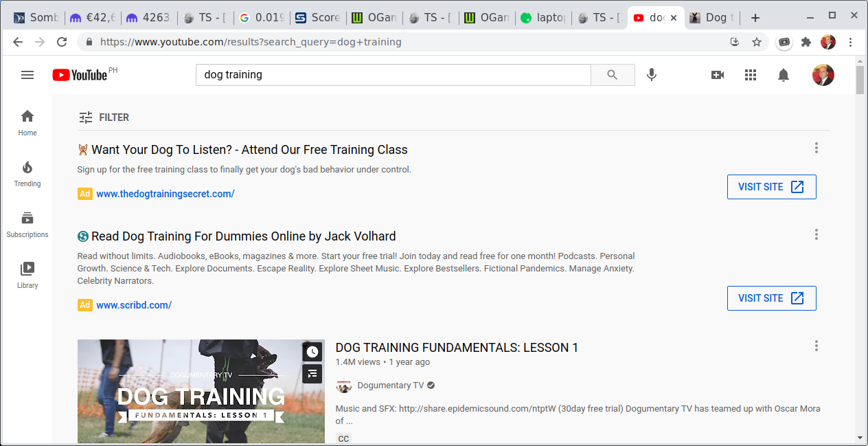868x446 pixels.
Task: Open the YouTube hamburger guide menu
Action: [27, 75]
